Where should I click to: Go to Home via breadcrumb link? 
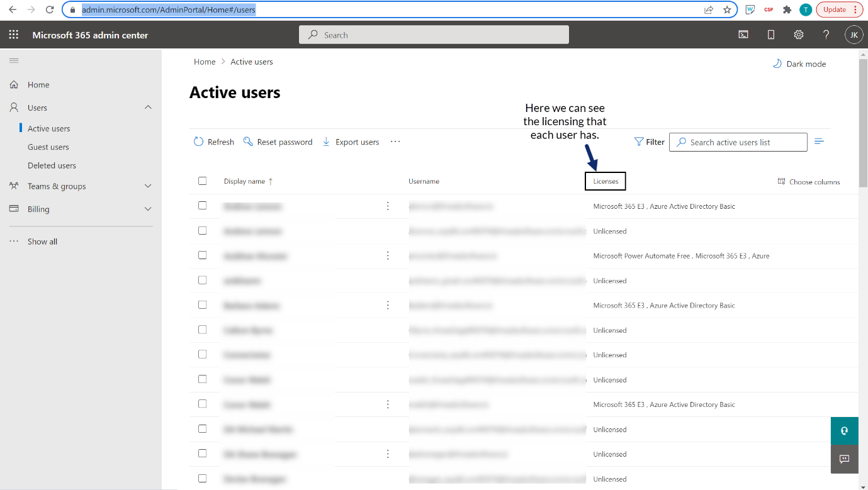click(x=205, y=62)
